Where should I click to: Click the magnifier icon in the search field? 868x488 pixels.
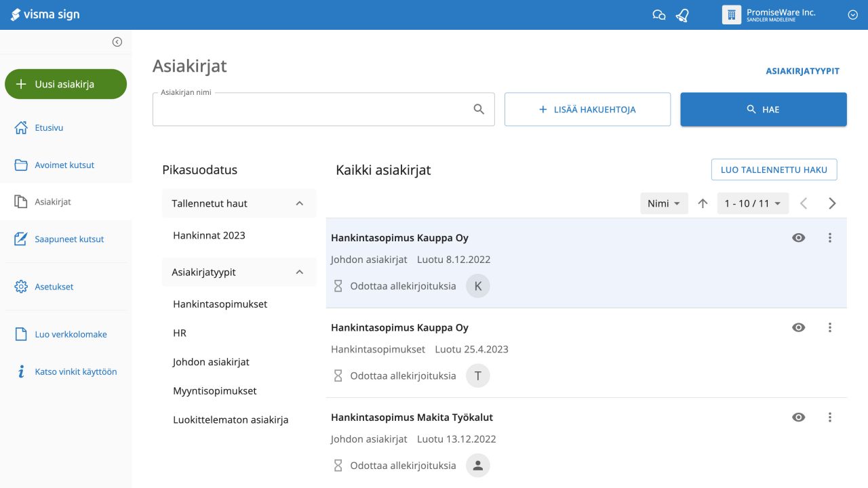tap(479, 109)
